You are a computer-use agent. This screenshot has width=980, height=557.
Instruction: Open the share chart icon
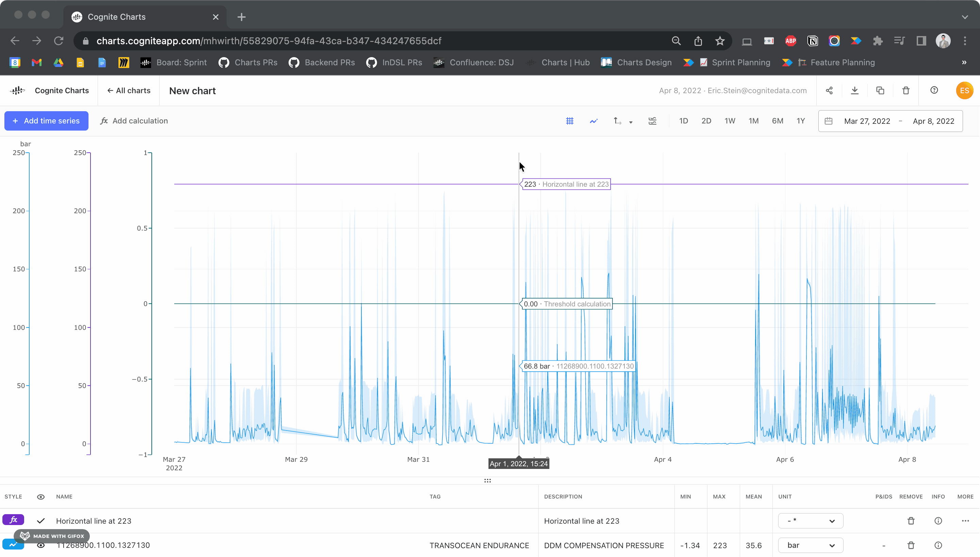829,91
